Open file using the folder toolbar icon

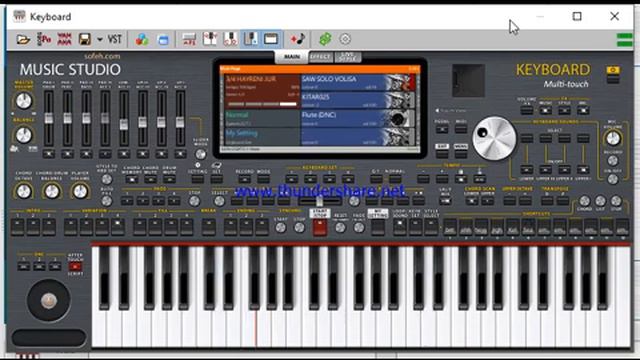[23, 40]
